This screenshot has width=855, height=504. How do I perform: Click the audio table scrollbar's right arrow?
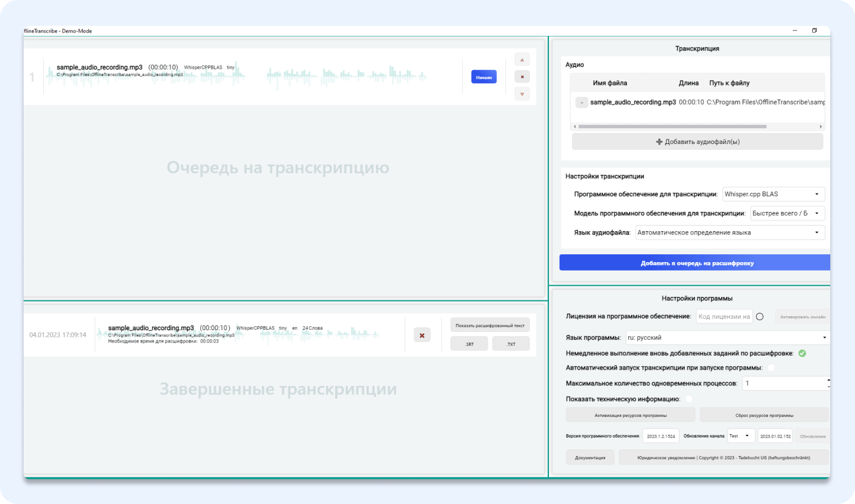point(821,127)
